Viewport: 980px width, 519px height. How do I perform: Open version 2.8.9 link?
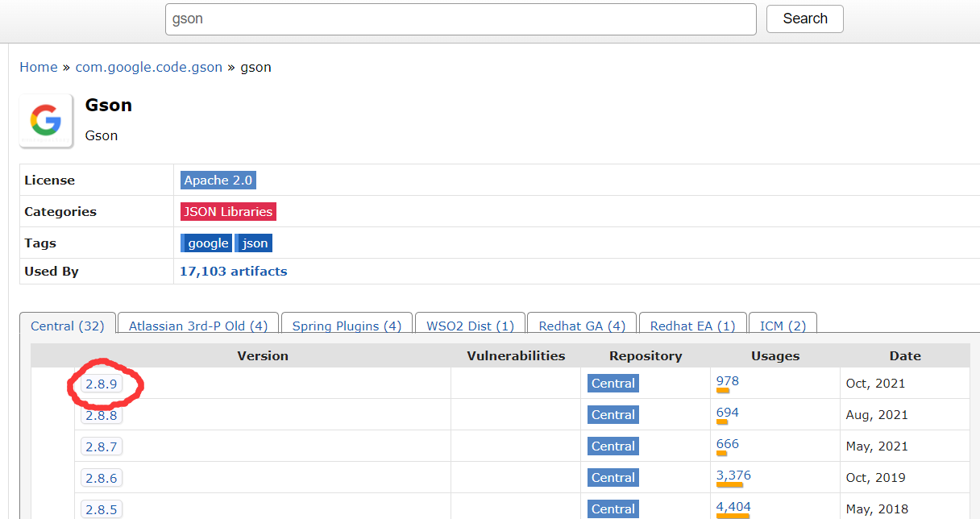point(102,384)
